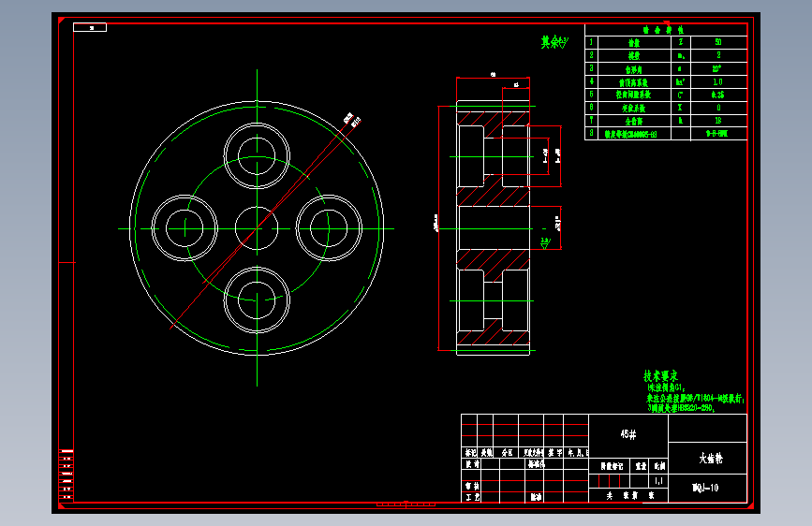Select the bottom lightening hole in front view
The image size is (812, 526).
tap(257, 300)
